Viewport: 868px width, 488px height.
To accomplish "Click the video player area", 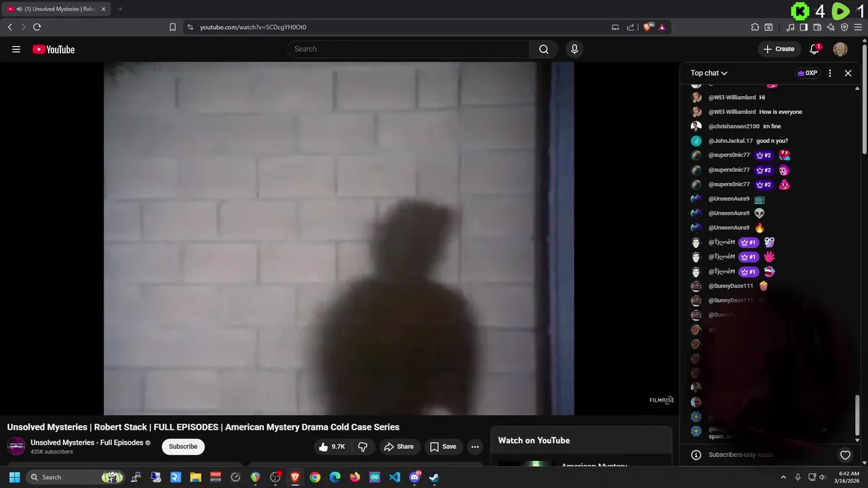I will tap(338, 238).
